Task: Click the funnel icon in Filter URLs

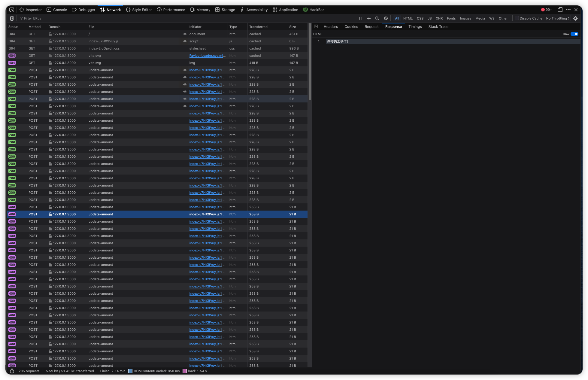Action: tap(21, 18)
